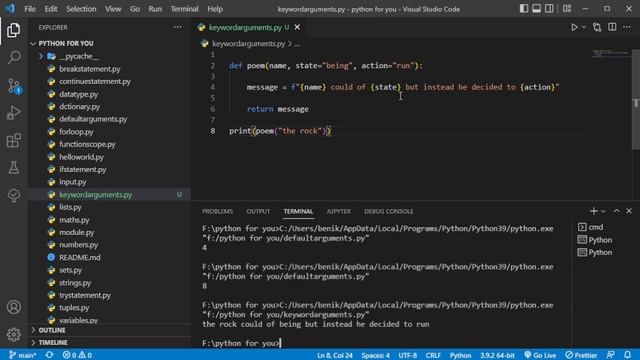The height and width of the screenshot is (360, 640).
Task: Switch to the OUTPUT tab
Action: click(258, 211)
